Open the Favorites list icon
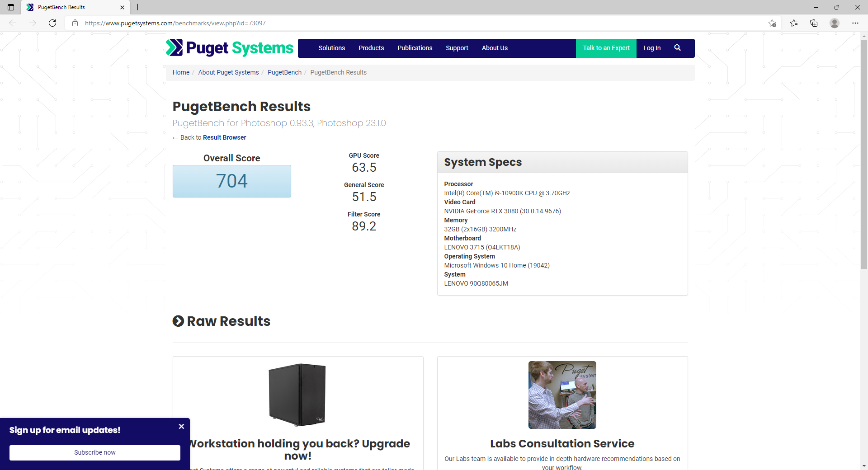 click(x=794, y=23)
